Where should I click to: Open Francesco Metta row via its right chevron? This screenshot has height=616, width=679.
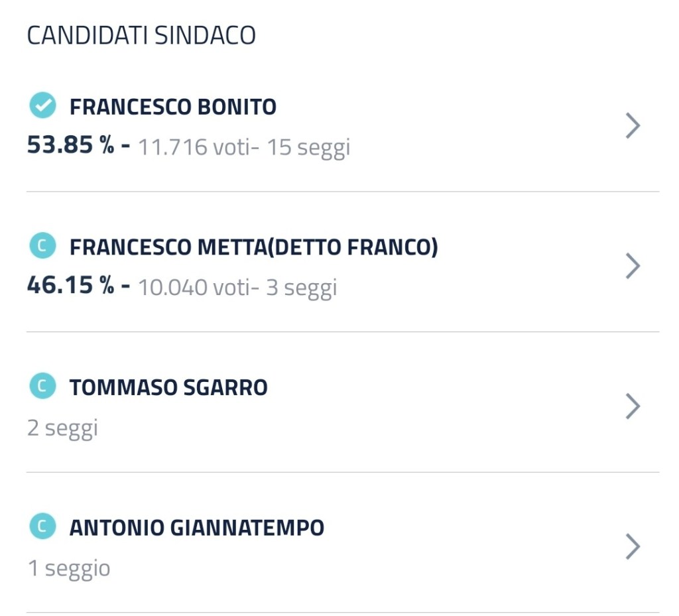point(633,266)
